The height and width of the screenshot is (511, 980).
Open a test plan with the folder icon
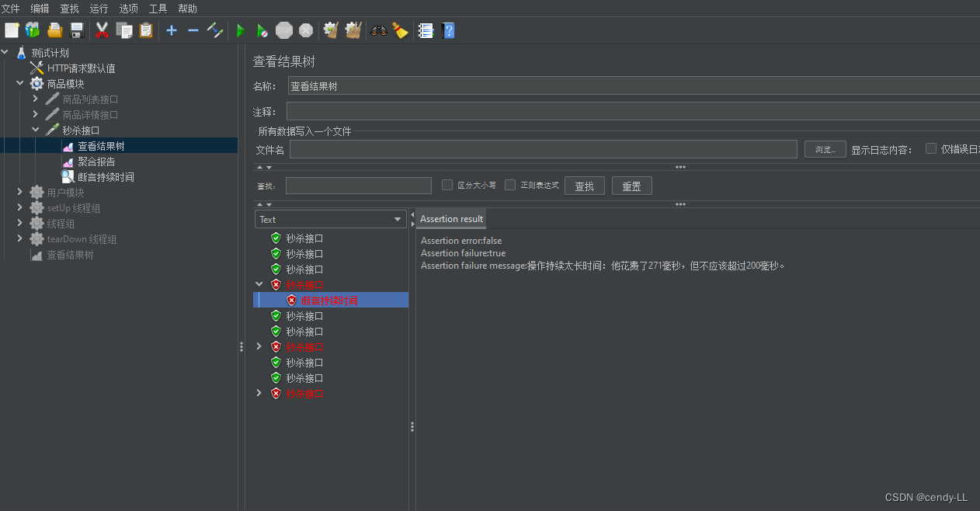pos(54,30)
